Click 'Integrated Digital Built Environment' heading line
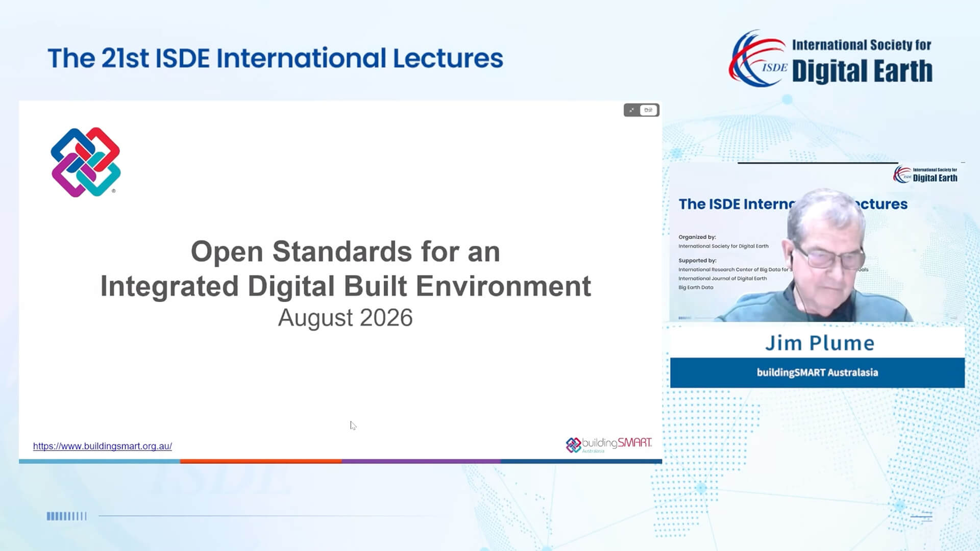Screen dimensions: 980x551 346,286
